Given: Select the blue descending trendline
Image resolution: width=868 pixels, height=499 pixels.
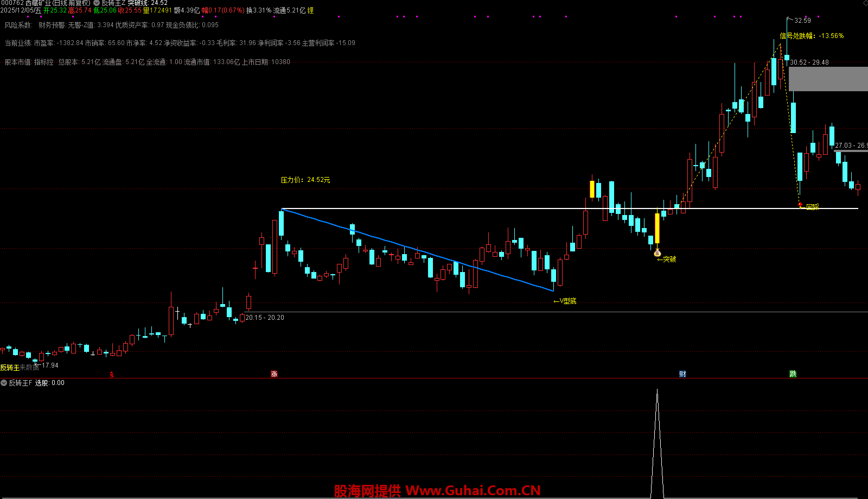Looking at the screenshot, I should coord(418,250).
